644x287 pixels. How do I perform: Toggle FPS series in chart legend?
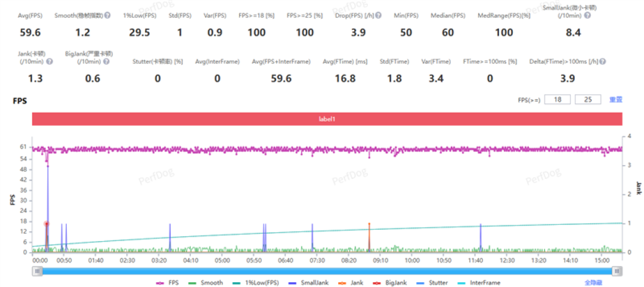[165, 283]
